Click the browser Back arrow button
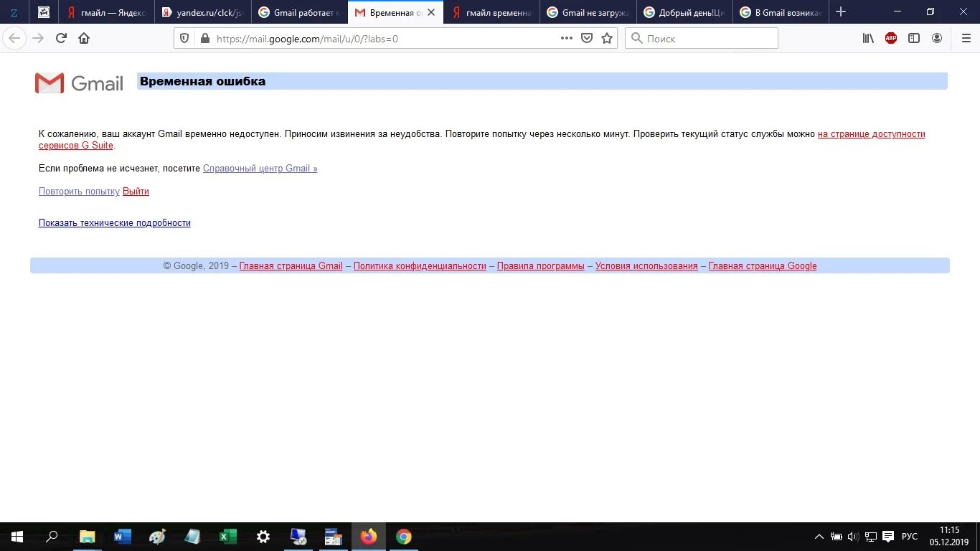 coord(14,38)
